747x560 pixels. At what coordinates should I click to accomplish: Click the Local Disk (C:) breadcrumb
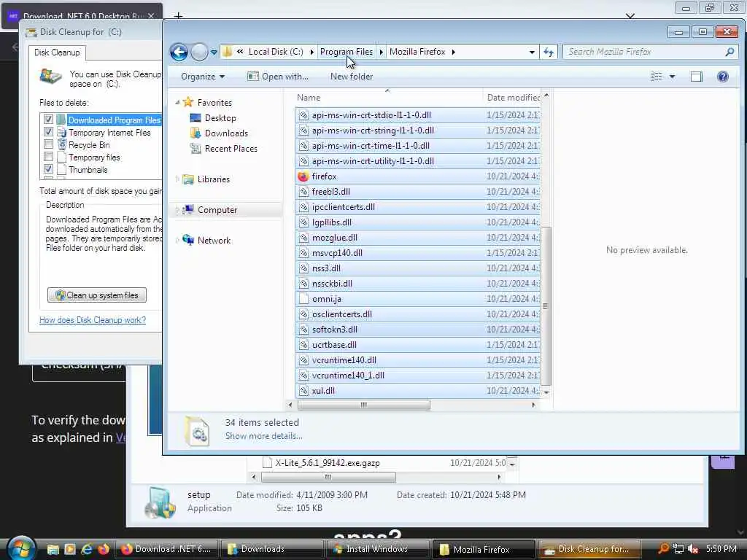[x=276, y=52]
